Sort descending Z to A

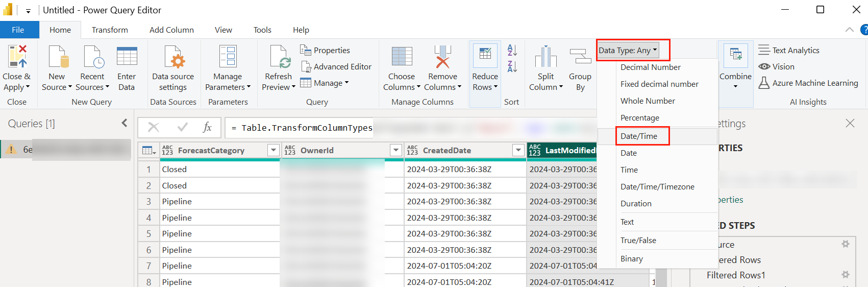512,66
